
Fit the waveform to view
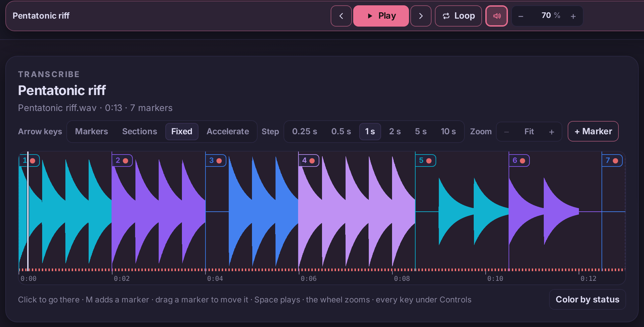pyautogui.click(x=529, y=132)
